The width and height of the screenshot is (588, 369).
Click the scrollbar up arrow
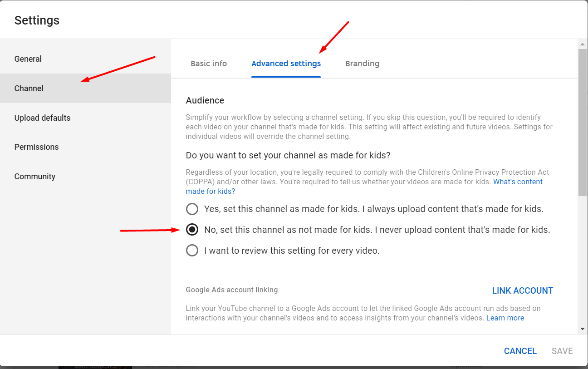click(582, 44)
